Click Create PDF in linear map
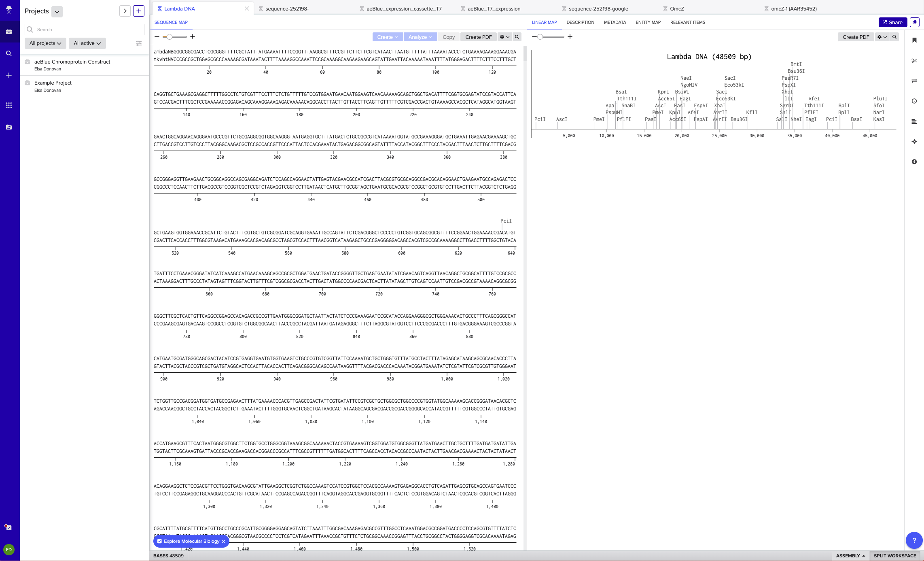 click(x=856, y=37)
